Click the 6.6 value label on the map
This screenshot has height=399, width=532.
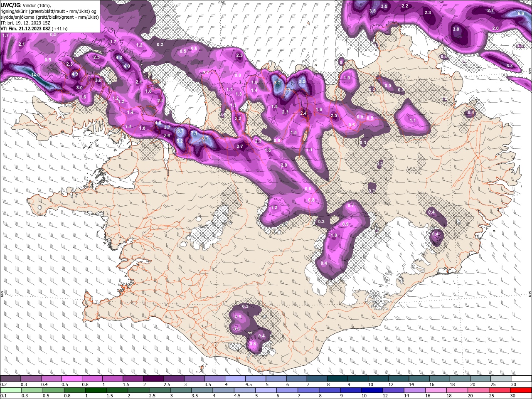tap(520, 13)
